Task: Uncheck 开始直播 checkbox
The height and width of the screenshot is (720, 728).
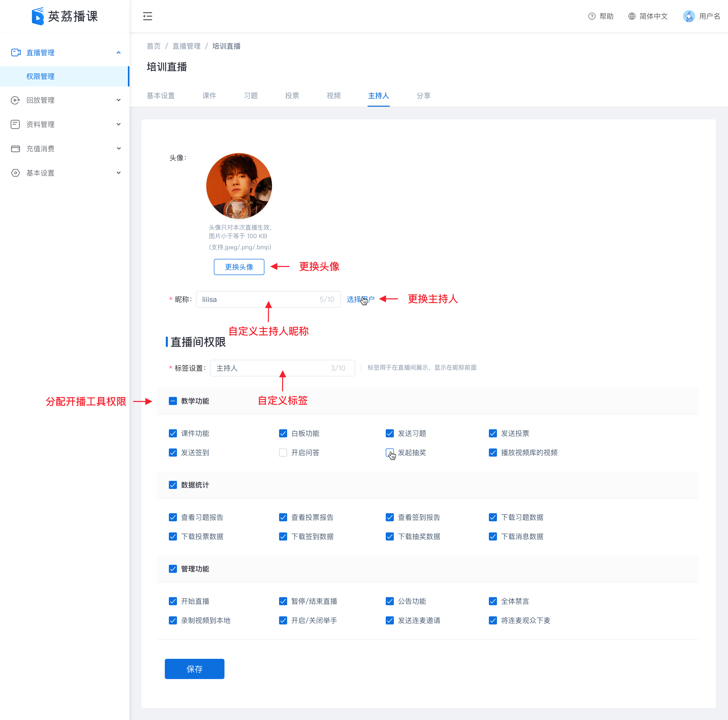Action: pos(173,601)
